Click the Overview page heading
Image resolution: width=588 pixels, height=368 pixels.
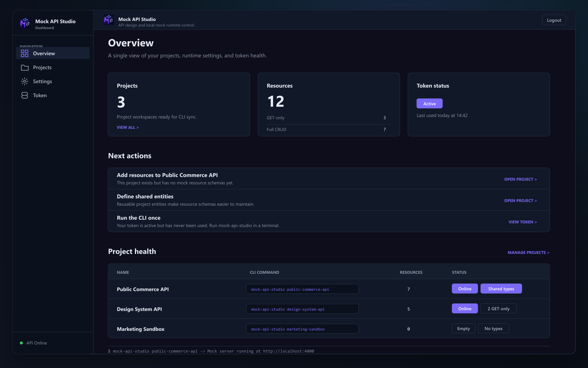click(131, 43)
